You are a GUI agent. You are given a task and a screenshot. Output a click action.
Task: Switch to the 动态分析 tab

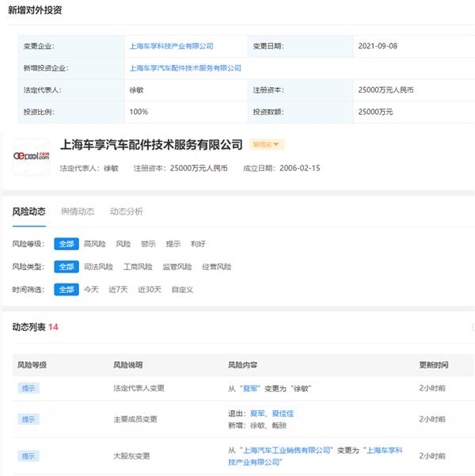click(x=127, y=211)
